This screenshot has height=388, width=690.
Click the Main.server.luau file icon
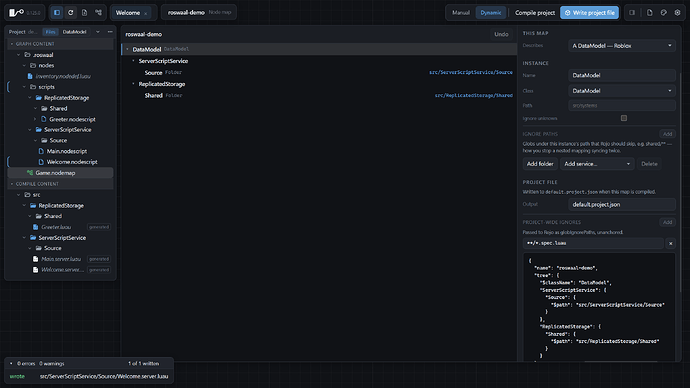pyautogui.click(x=36, y=259)
